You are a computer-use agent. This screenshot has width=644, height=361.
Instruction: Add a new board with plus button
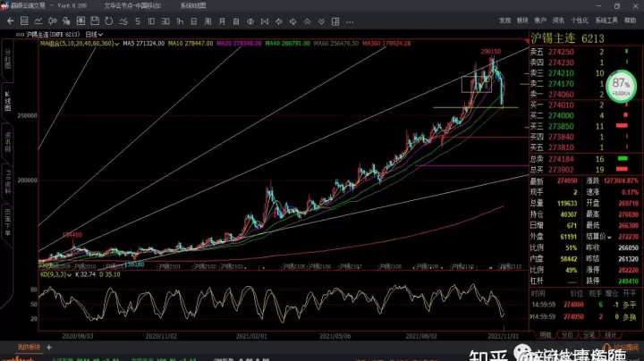[49, 348]
